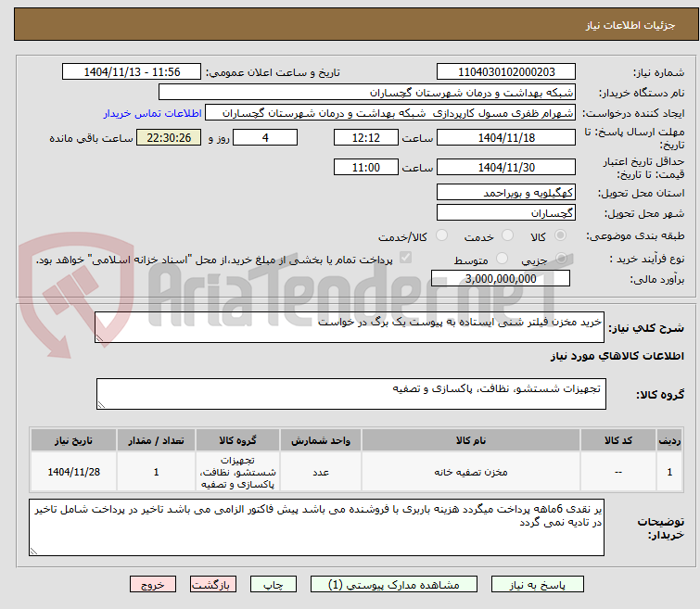
Task: Click the buyer name field شبکه بهداشت و درمان
Action: [367, 93]
